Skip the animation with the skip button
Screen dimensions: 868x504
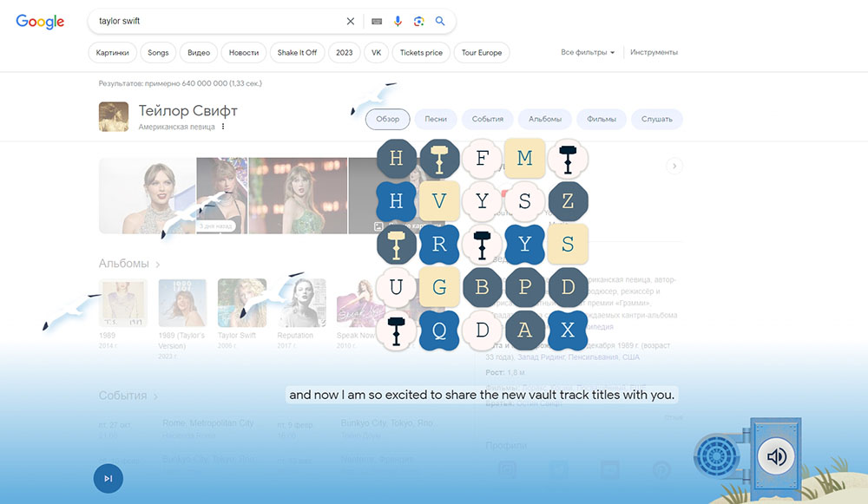point(108,478)
